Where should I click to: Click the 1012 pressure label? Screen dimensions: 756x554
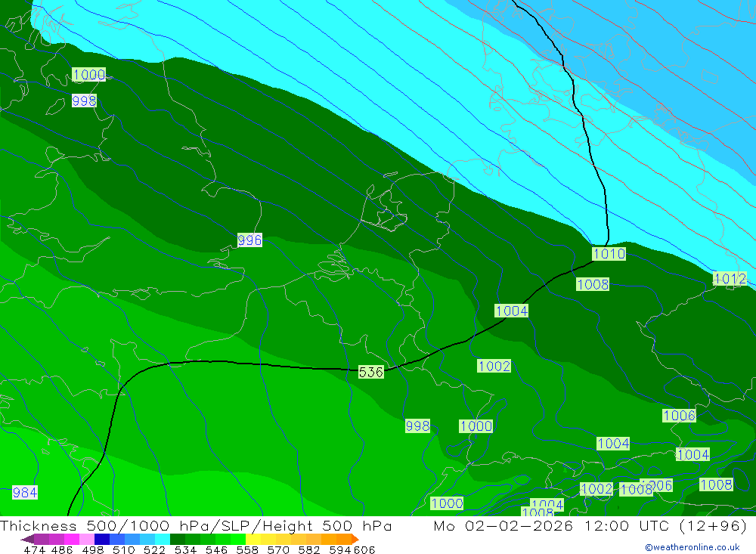(x=730, y=279)
